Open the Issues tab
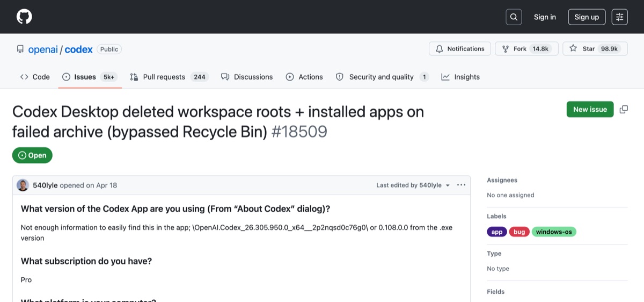 (89, 77)
